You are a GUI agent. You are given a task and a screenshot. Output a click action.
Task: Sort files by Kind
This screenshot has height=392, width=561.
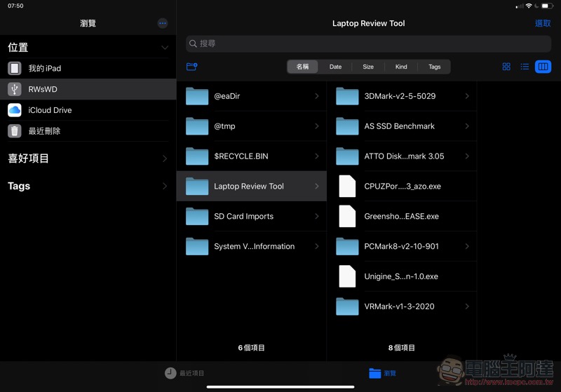pyautogui.click(x=401, y=67)
